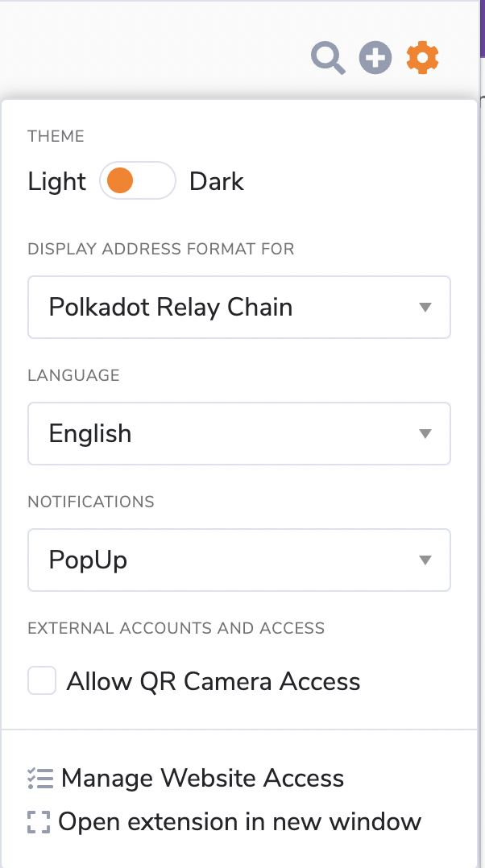
Task: Open the English language dropdown
Action: (x=238, y=434)
